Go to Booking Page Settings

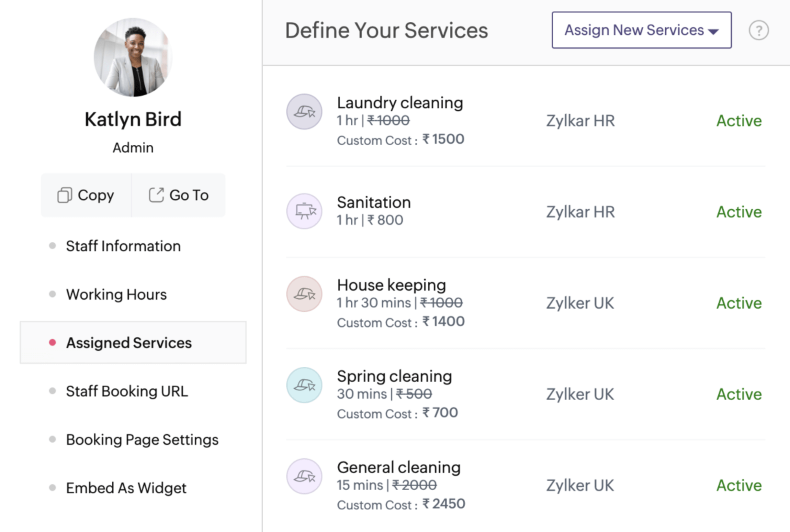[142, 440]
